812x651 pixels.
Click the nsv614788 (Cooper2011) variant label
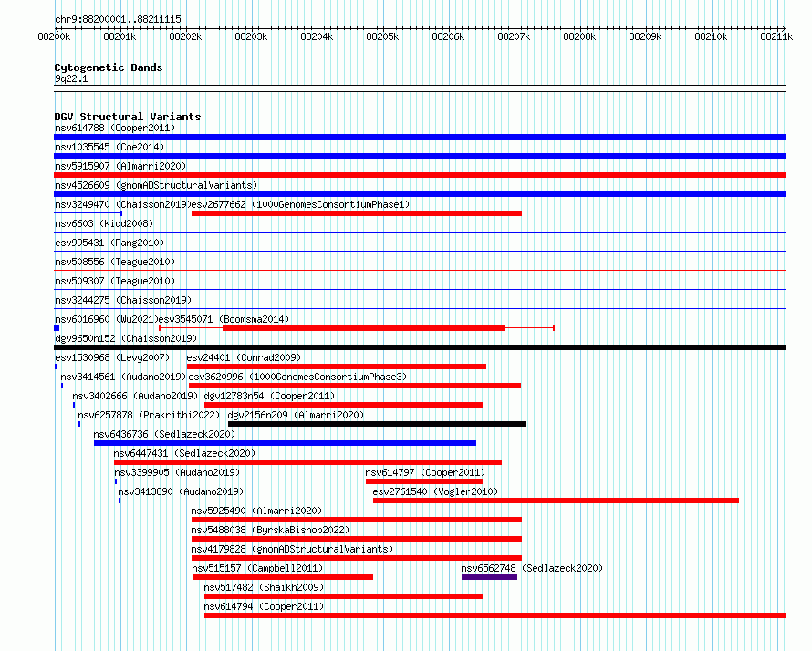pos(115,128)
